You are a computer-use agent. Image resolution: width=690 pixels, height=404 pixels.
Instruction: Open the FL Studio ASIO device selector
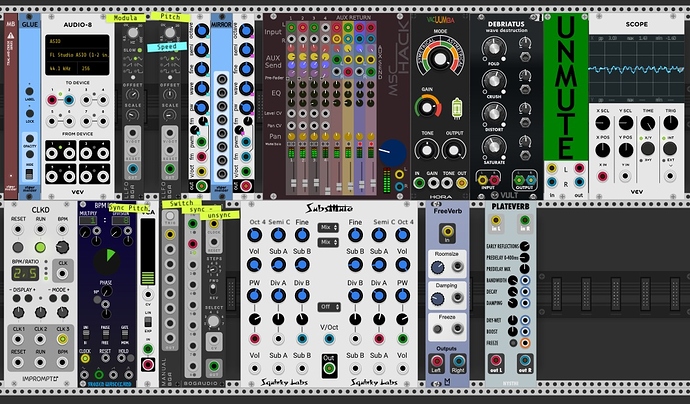[x=77, y=55]
